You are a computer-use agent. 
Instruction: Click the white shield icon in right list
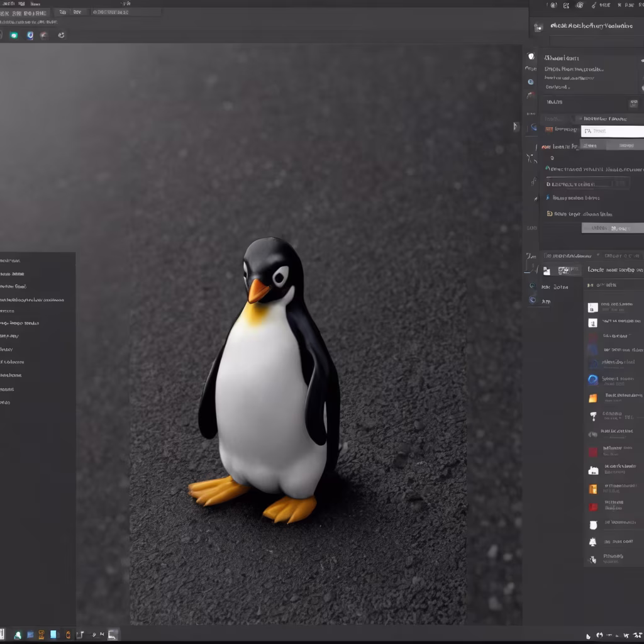[x=592, y=525]
